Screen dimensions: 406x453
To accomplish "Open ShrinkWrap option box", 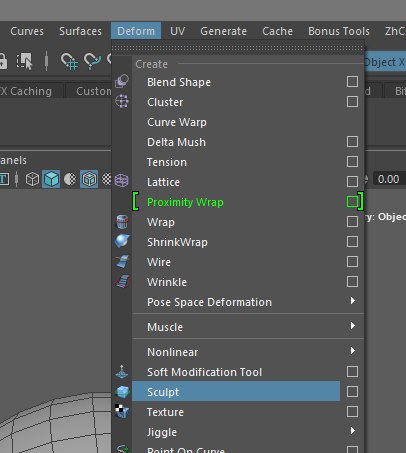I will coord(352,242).
